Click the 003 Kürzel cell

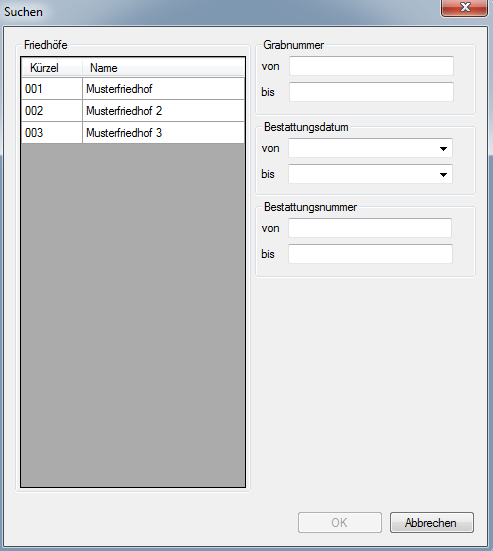click(x=52, y=133)
